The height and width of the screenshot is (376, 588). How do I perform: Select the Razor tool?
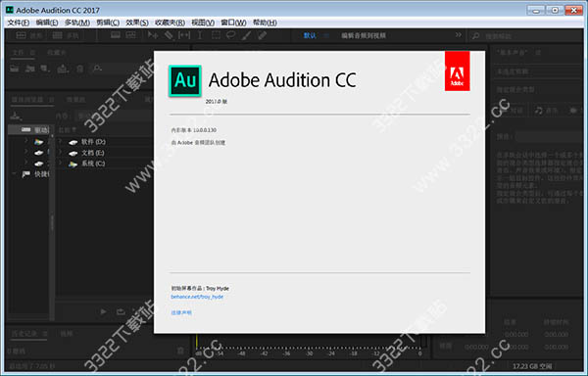[169, 35]
